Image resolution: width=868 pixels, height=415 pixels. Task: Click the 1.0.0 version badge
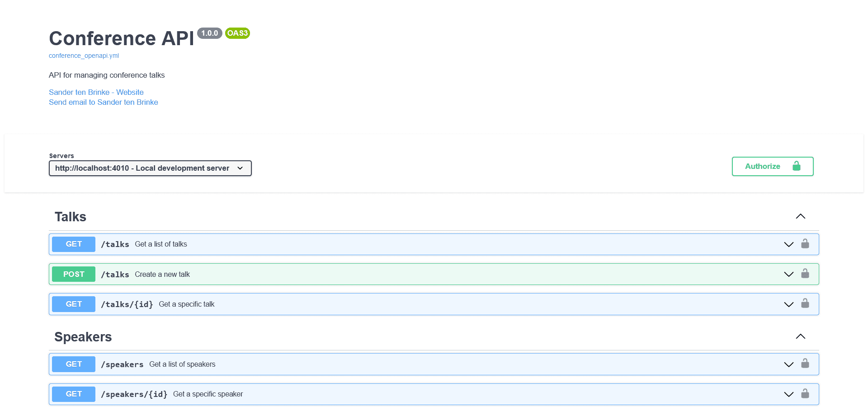click(210, 33)
